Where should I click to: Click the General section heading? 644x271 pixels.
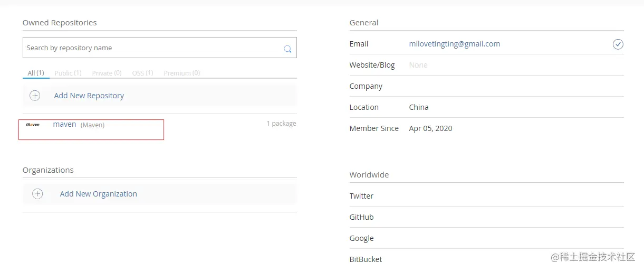(364, 23)
